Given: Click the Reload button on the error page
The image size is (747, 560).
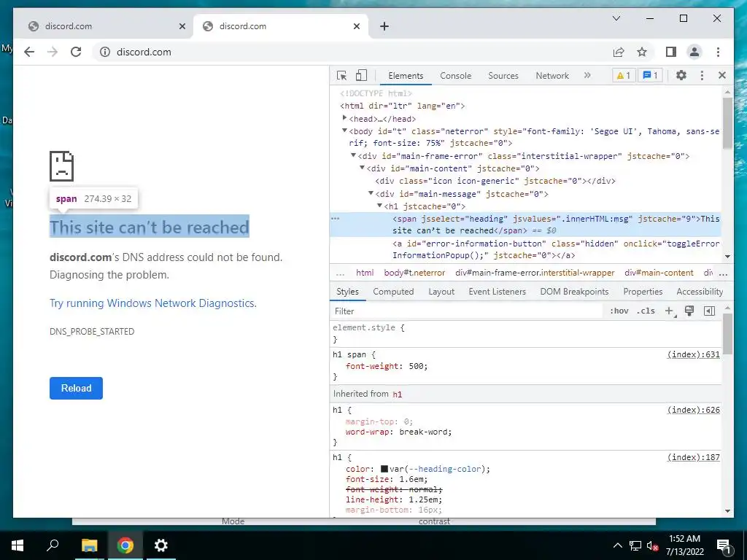Looking at the screenshot, I should pyautogui.click(x=76, y=388).
